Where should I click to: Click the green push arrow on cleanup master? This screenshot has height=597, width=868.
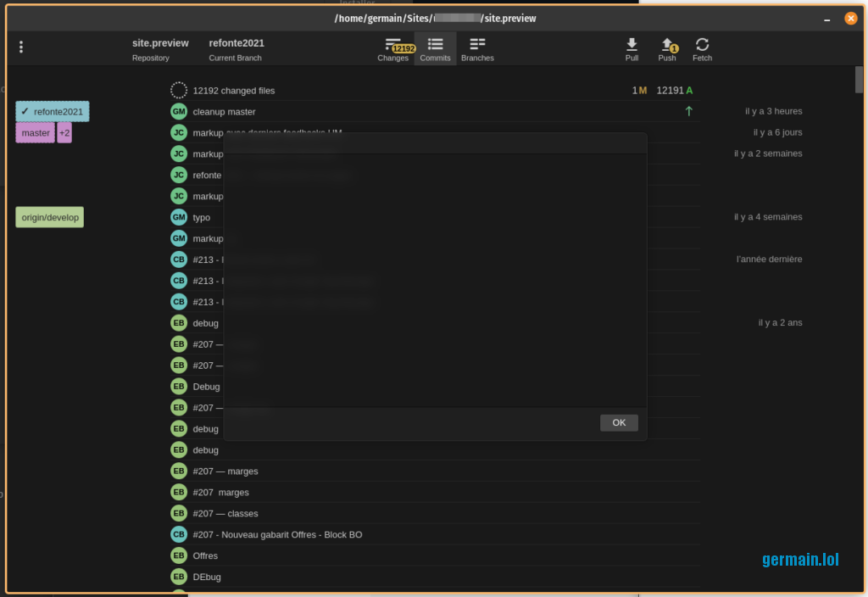pos(688,111)
